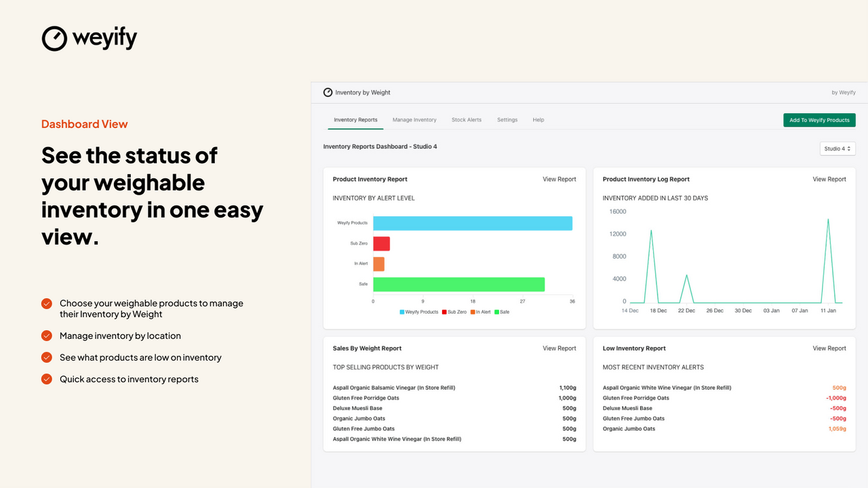Click checkmark beside 'See what products are low'
Screen dimensions: 868x488
(47, 357)
